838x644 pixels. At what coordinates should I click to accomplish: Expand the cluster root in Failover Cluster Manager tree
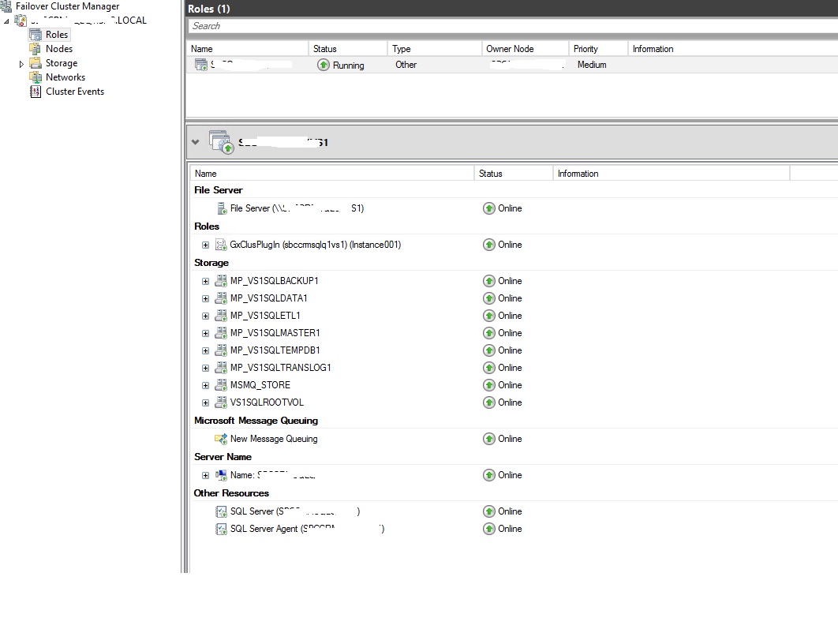(x=6, y=20)
